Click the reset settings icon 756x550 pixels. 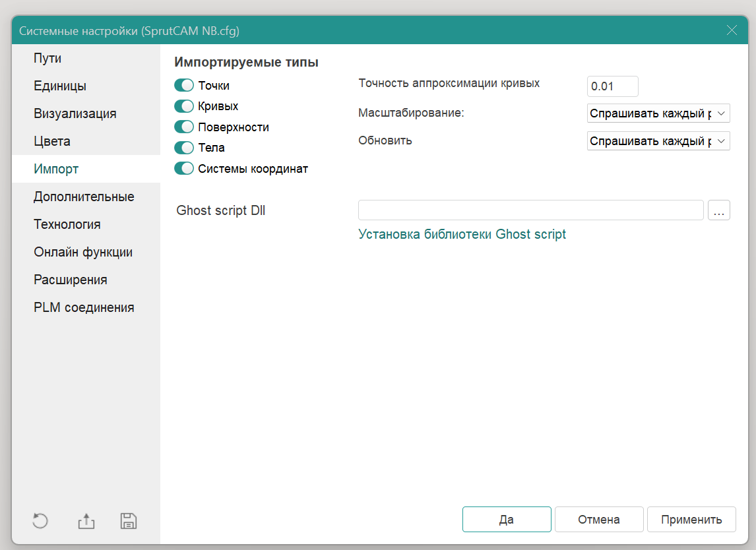click(40, 521)
